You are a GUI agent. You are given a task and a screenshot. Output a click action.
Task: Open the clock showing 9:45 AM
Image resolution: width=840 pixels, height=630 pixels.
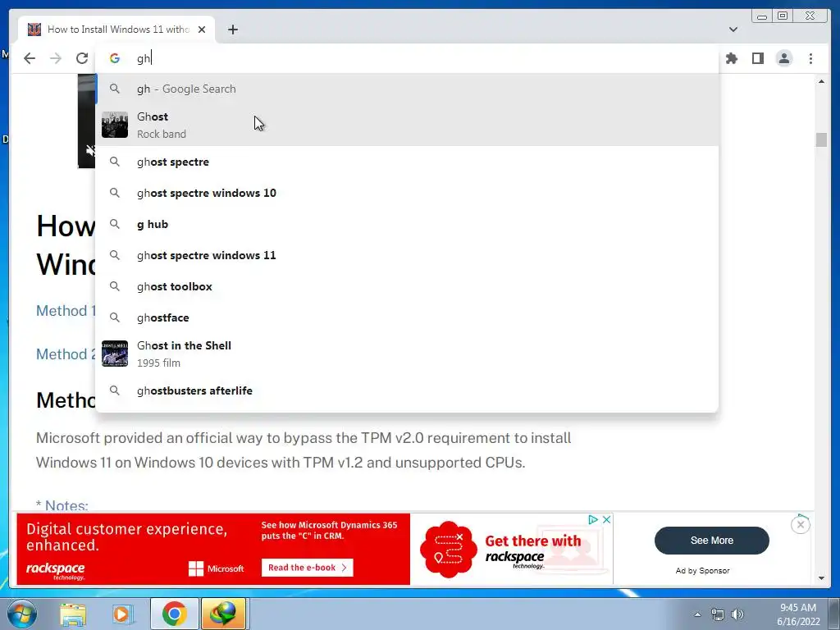(x=797, y=614)
